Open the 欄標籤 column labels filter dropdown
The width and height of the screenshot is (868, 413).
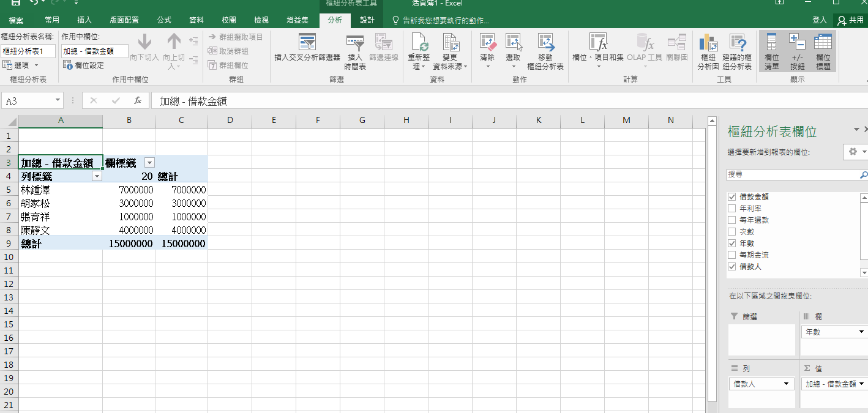click(149, 163)
